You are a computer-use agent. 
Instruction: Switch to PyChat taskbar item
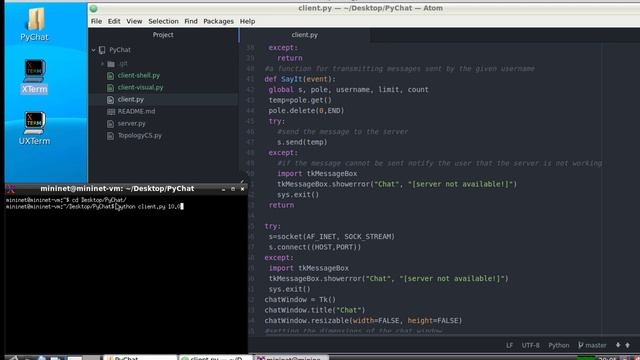pyautogui.click(x=141, y=358)
